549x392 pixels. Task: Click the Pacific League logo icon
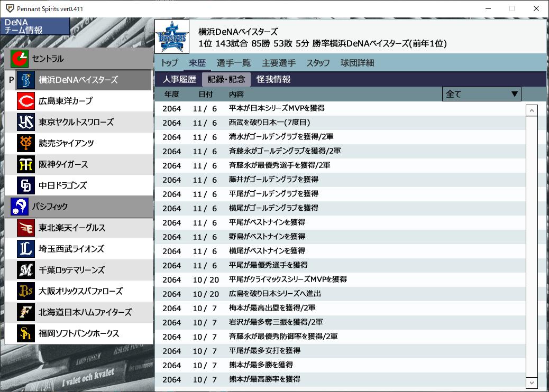click(x=19, y=207)
